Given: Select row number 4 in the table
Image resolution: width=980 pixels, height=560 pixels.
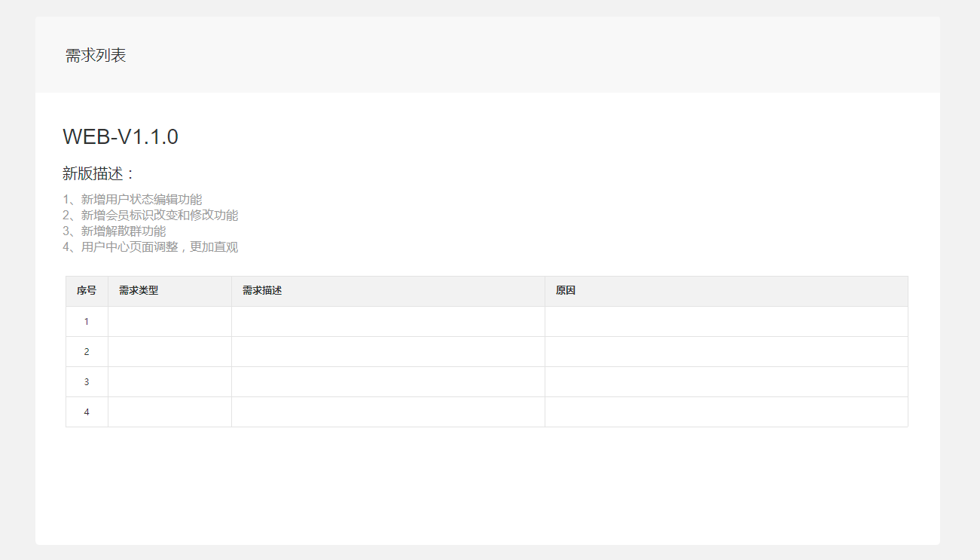Looking at the screenshot, I should pos(87,412).
